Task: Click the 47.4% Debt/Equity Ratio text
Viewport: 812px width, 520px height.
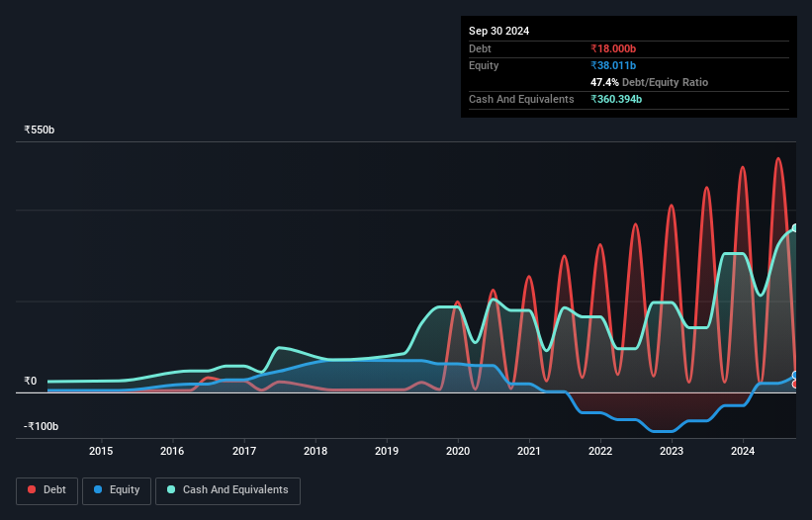Action: 650,82
